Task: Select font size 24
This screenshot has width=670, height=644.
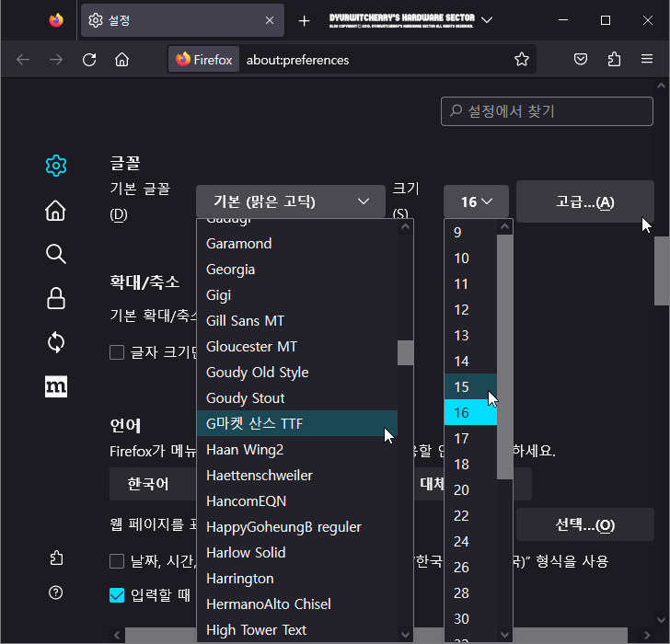Action: 470,541
